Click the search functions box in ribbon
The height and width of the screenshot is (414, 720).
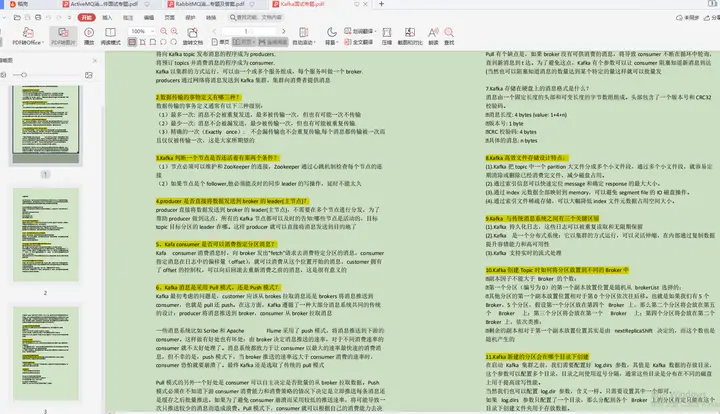(x=256, y=17)
